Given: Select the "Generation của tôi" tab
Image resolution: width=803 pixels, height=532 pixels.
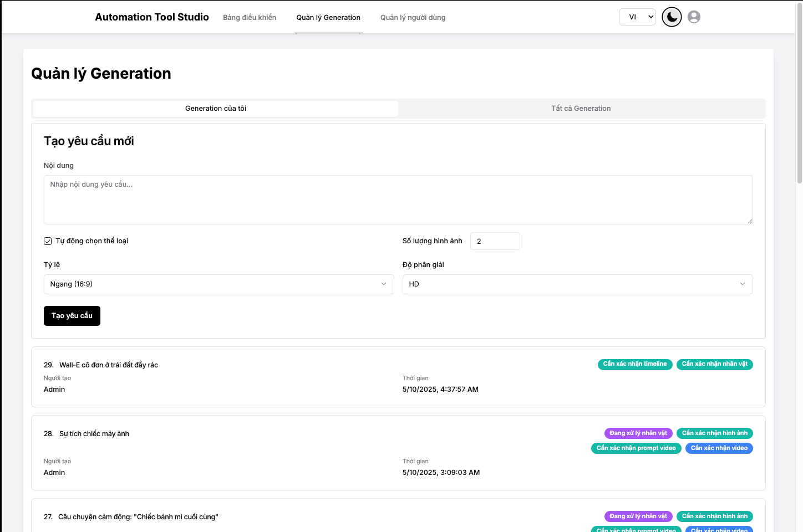Looking at the screenshot, I should (215, 108).
